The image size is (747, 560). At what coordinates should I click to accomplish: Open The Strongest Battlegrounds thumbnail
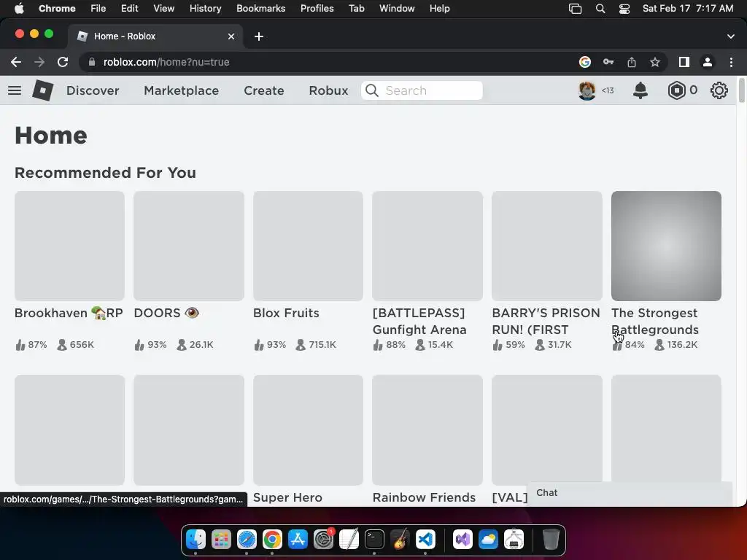pyautogui.click(x=666, y=246)
